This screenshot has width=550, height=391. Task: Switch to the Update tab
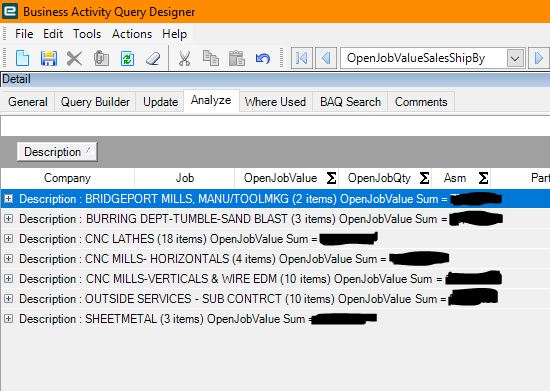click(x=160, y=102)
